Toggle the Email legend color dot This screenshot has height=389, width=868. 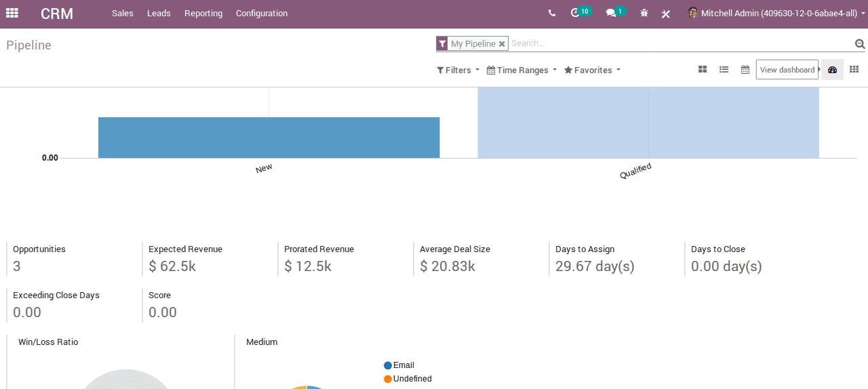coord(388,365)
